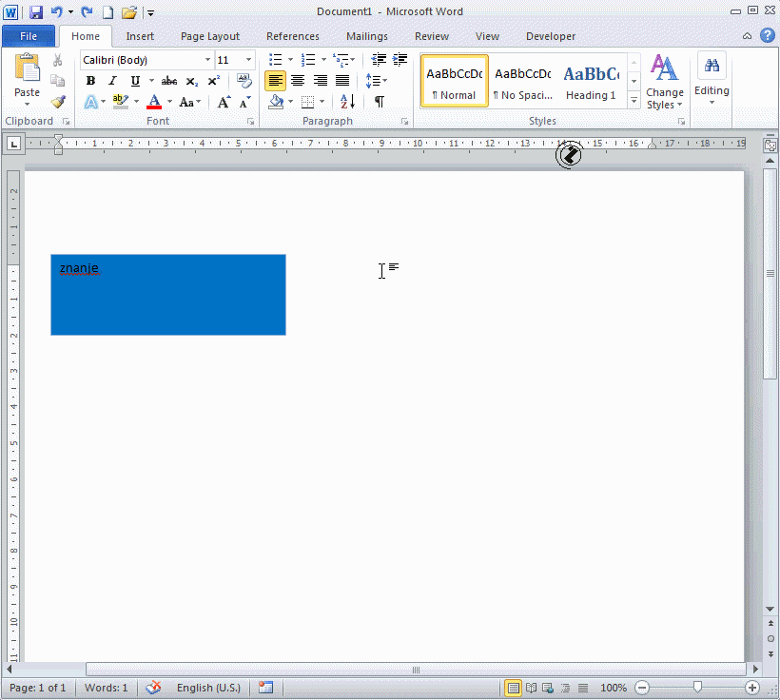Save the document from Quick Access Toolbar
Screen dimensions: 780x700
(36, 12)
